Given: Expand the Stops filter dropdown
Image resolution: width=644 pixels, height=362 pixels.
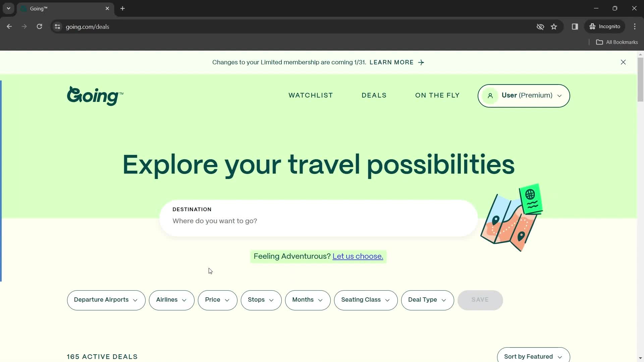Looking at the screenshot, I should [x=261, y=300].
